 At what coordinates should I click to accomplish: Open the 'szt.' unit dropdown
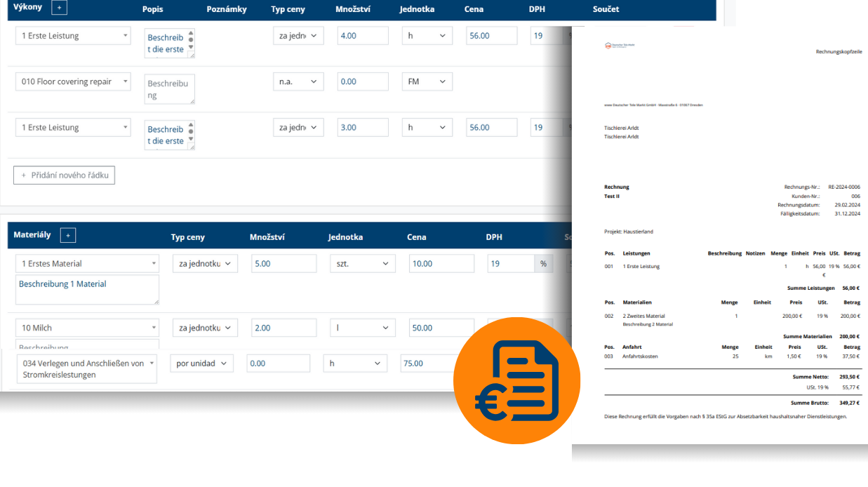tap(363, 264)
